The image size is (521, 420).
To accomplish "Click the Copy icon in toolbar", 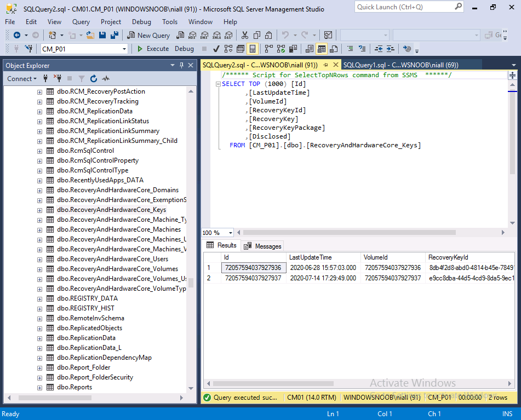I will (x=257, y=35).
